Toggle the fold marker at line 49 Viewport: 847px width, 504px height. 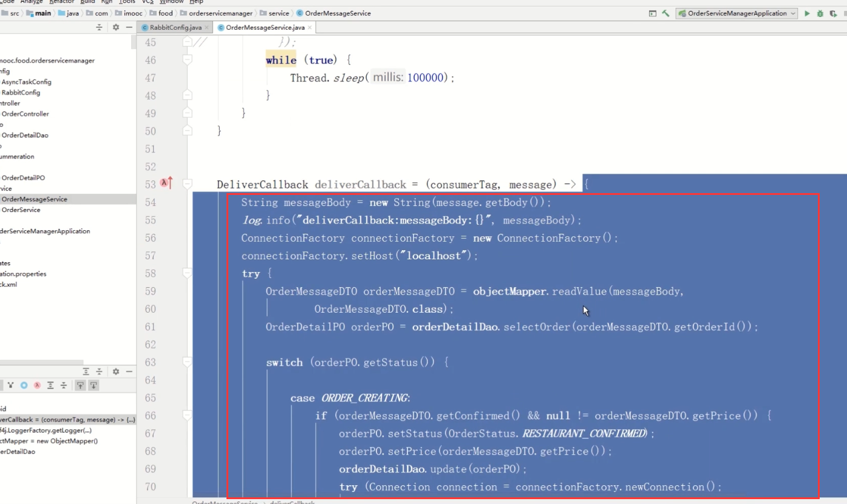187,113
